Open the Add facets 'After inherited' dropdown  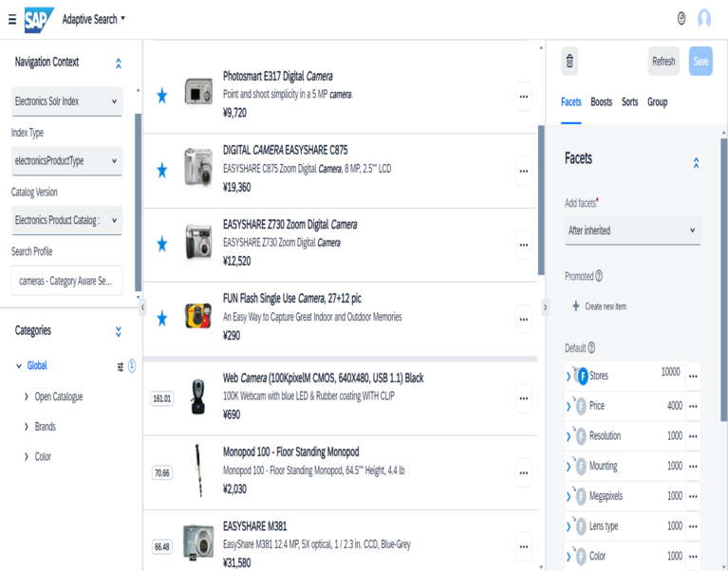pos(632,230)
